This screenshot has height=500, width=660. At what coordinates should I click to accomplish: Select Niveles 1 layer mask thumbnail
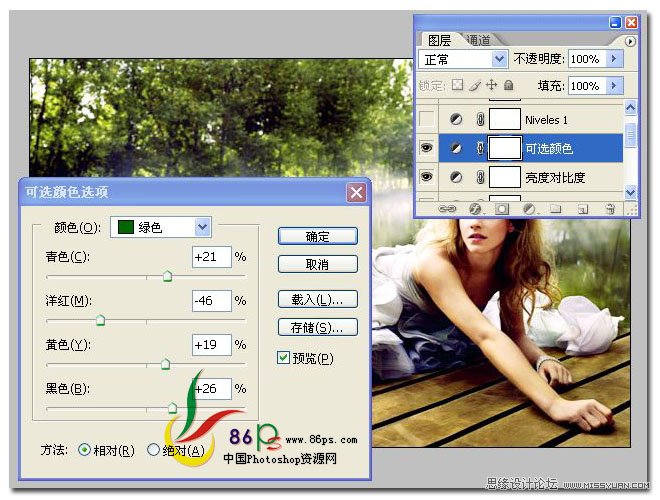[x=505, y=120]
